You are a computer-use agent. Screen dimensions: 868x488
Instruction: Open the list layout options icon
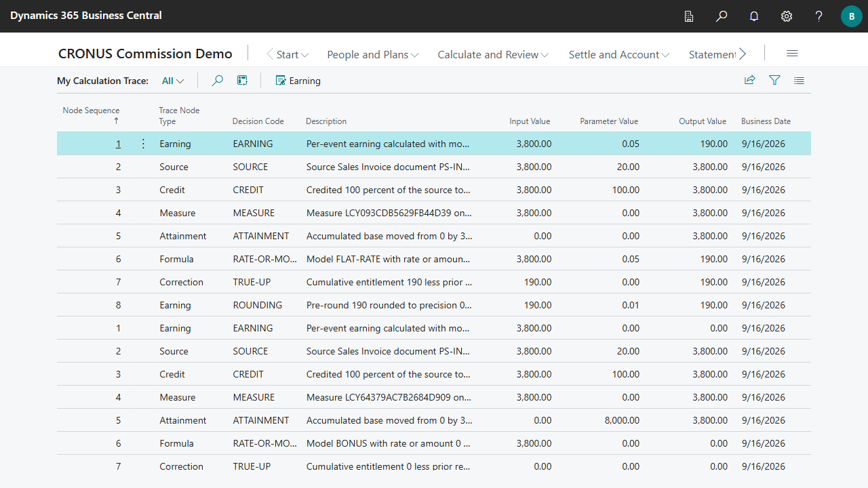coord(799,81)
